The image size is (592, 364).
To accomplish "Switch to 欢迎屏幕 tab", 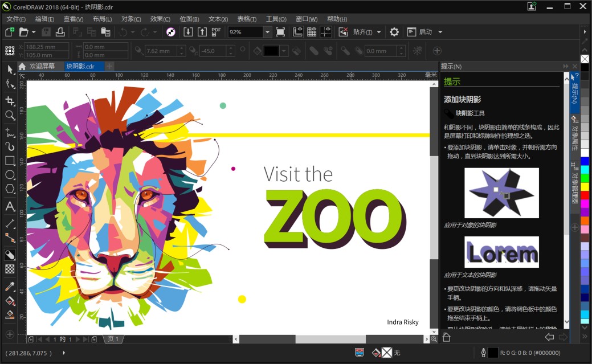I will tap(42, 66).
